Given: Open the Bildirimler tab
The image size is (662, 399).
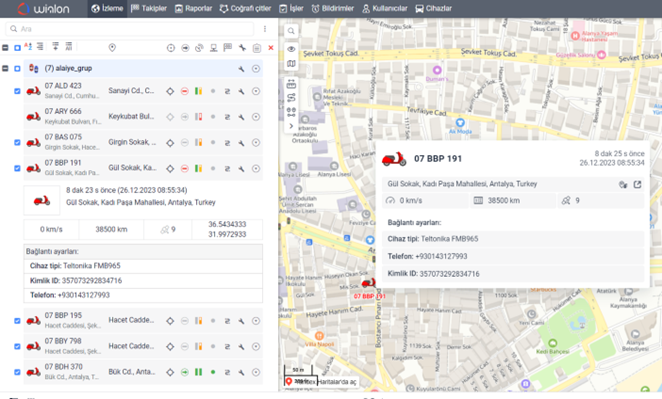Looking at the screenshot, I should click(333, 8).
